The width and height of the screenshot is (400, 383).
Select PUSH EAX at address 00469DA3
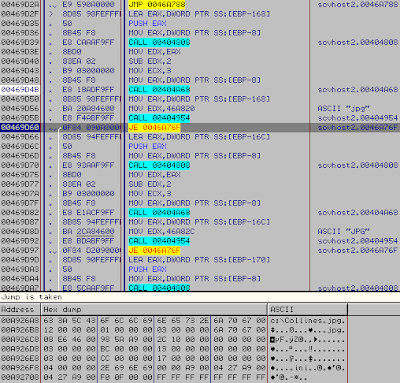pyautogui.click(x=147, y=269)
